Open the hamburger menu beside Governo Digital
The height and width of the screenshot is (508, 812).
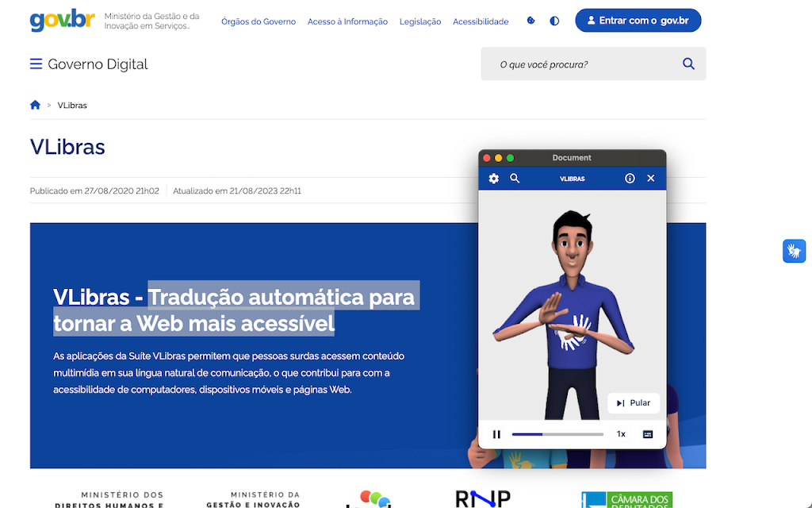(x=36, y=63)
